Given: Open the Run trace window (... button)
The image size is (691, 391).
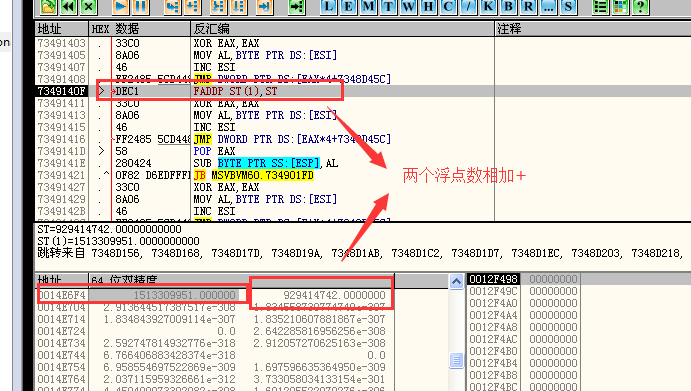Looking at the screenshot, I should [548, 7].
